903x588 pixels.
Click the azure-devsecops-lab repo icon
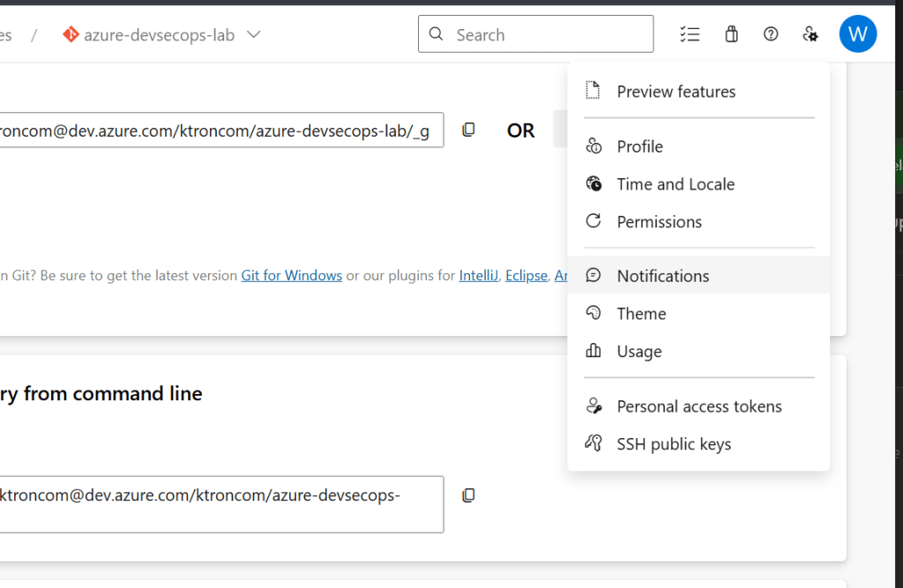[x=71, y=34]
